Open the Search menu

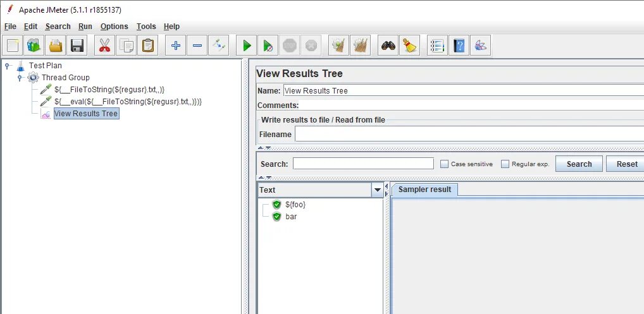click(58, 27)
